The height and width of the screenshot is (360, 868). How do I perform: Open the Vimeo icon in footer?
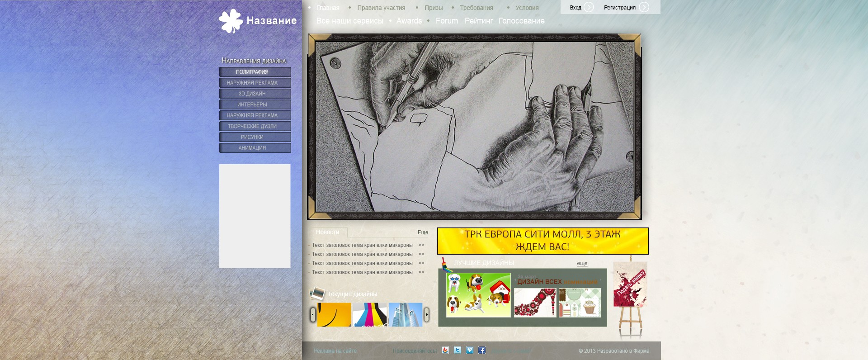tap(470, 350)
